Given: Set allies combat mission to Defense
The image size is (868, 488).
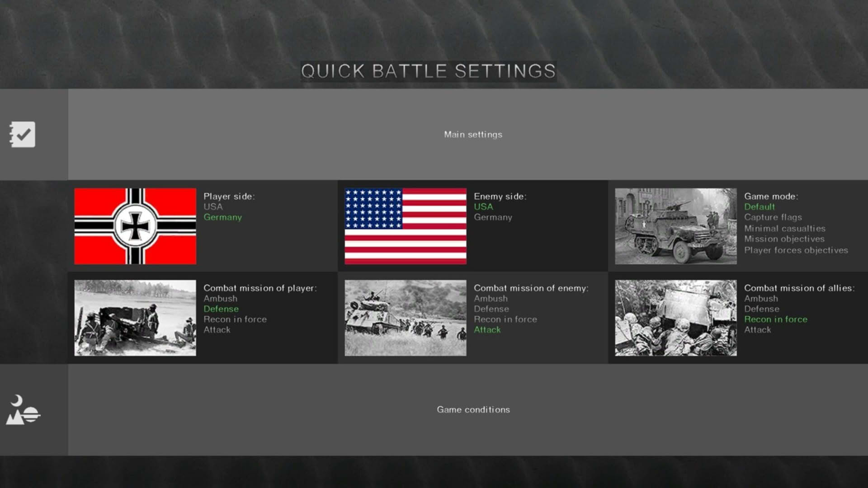Looking at the screenshot, I should coord(762,309).
